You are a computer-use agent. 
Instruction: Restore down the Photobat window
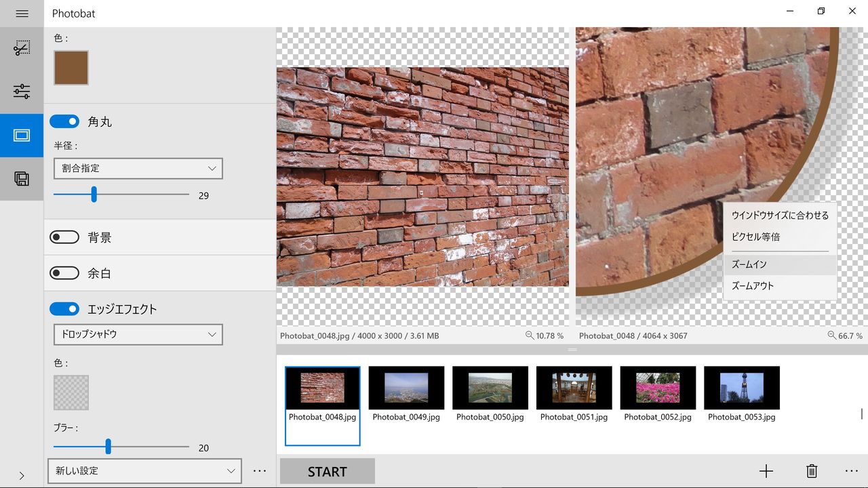click(821, 11)
